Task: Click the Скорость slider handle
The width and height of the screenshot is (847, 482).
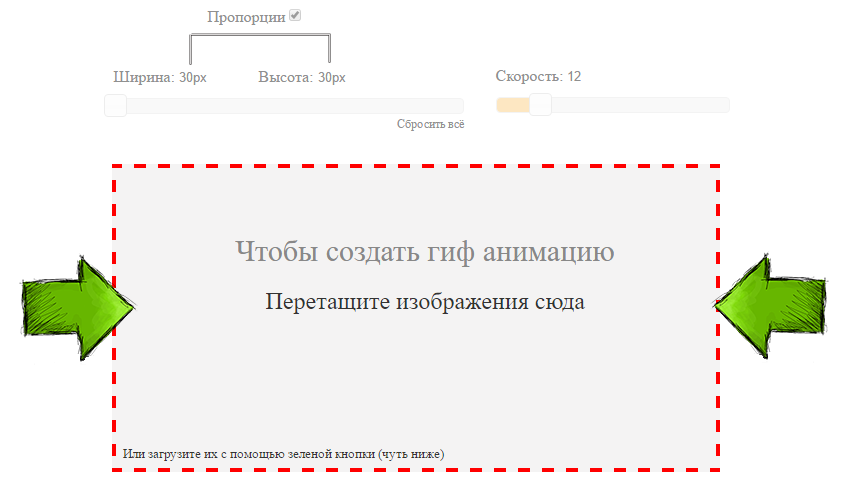Action: pyautogui.click(x=540, y=104)
